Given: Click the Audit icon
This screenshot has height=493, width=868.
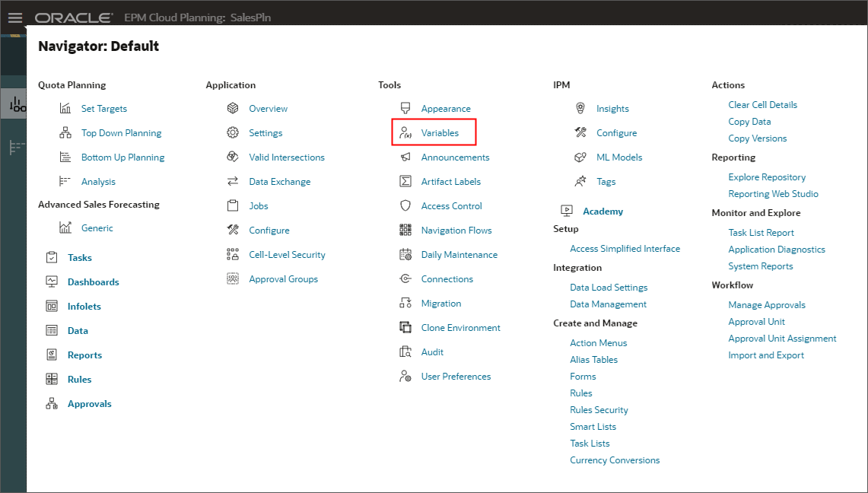Looking at the screenshot, I should pyautogui.click(x=405, y=351).
